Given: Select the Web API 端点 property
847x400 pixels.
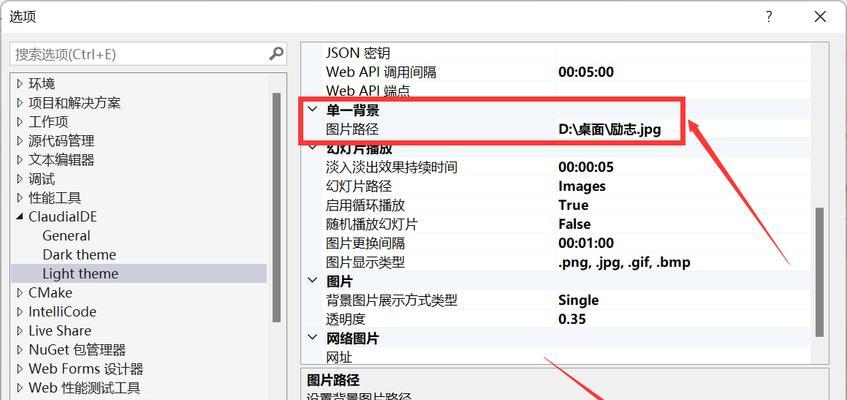Looking at the screenshot, I should pos(368,91).
